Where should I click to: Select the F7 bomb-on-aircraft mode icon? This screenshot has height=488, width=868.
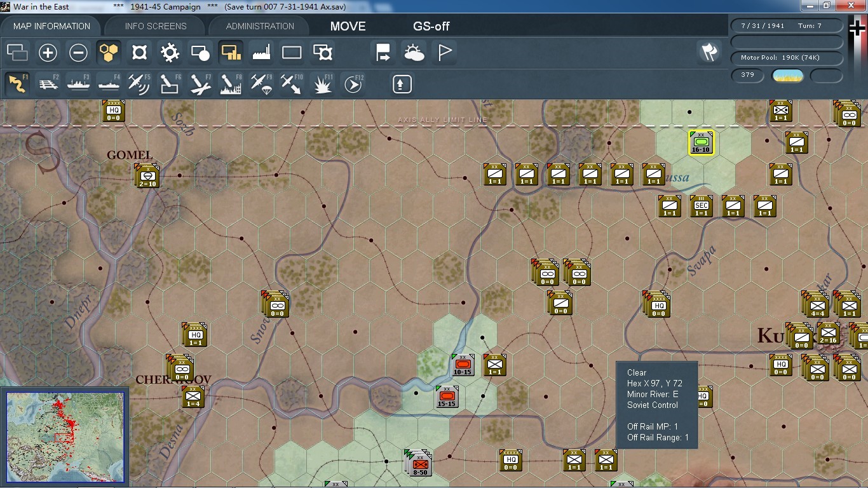point(201,84)
